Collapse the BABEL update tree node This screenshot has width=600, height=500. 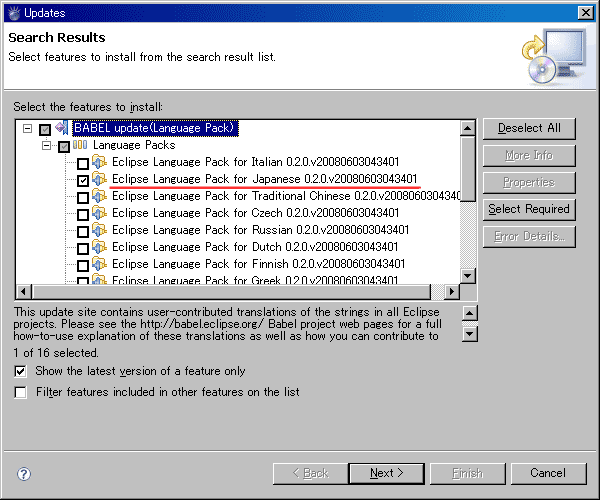coord(27,128)
